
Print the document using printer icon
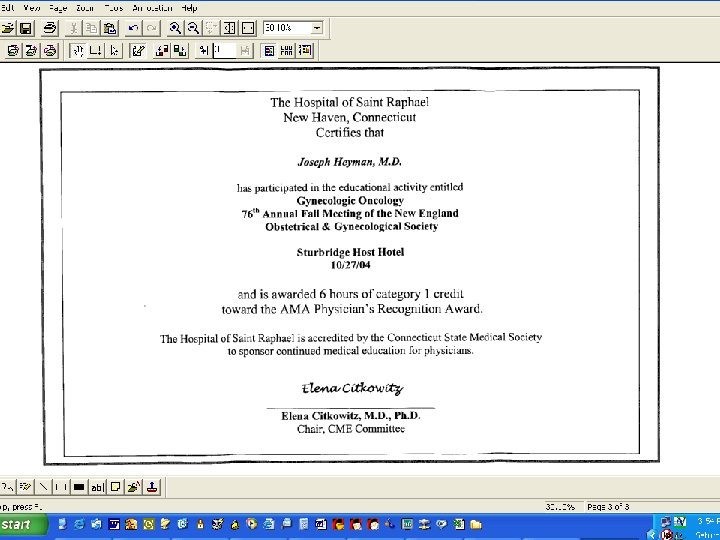pos(50,28)
